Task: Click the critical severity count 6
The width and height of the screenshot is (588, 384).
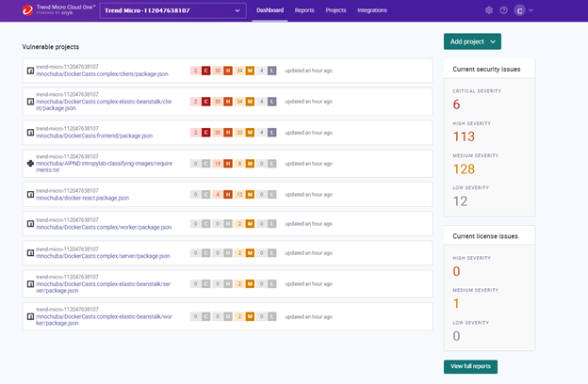Action: click(456, 104)
